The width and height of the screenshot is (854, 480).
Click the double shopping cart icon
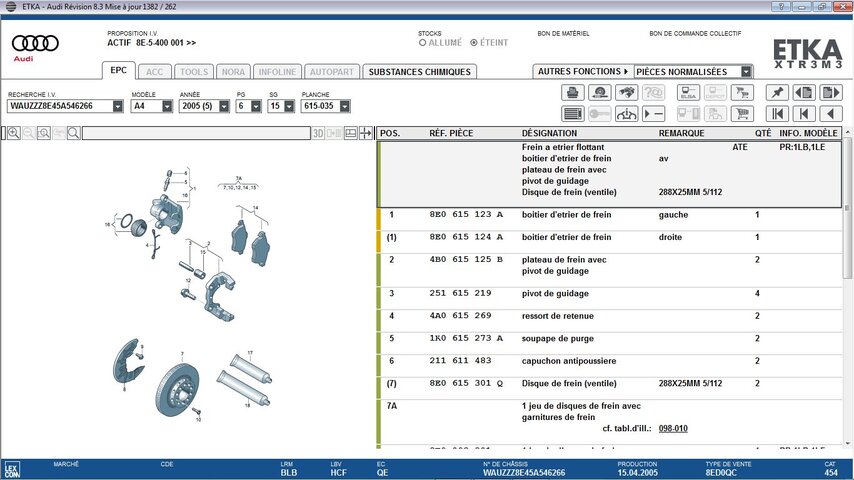tap(742, 93)
